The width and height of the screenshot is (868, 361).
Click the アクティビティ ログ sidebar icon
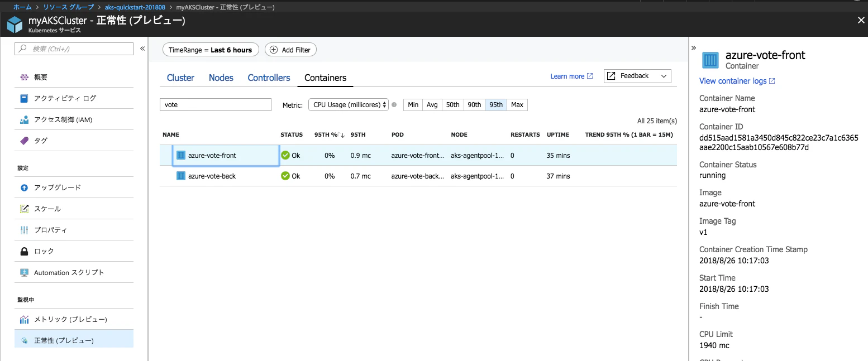point(24,98)
